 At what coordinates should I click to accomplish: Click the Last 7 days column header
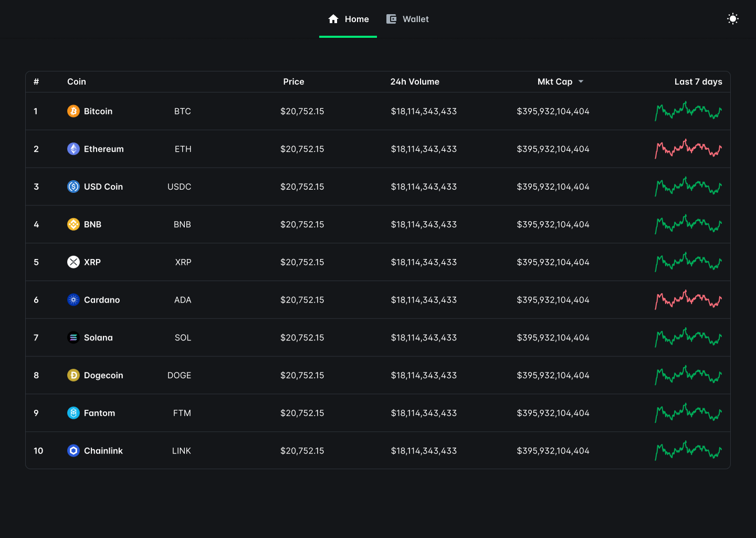[x=698, y=81]
